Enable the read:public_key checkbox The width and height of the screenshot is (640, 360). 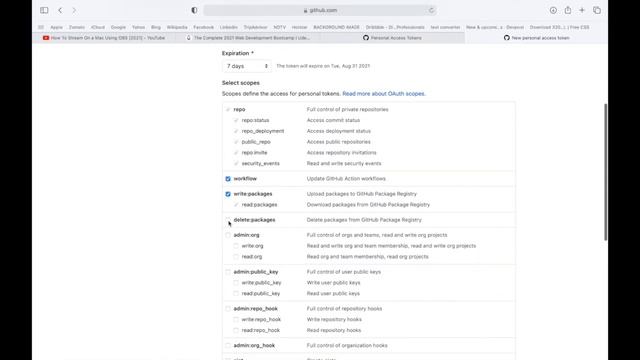pos(236,293)
